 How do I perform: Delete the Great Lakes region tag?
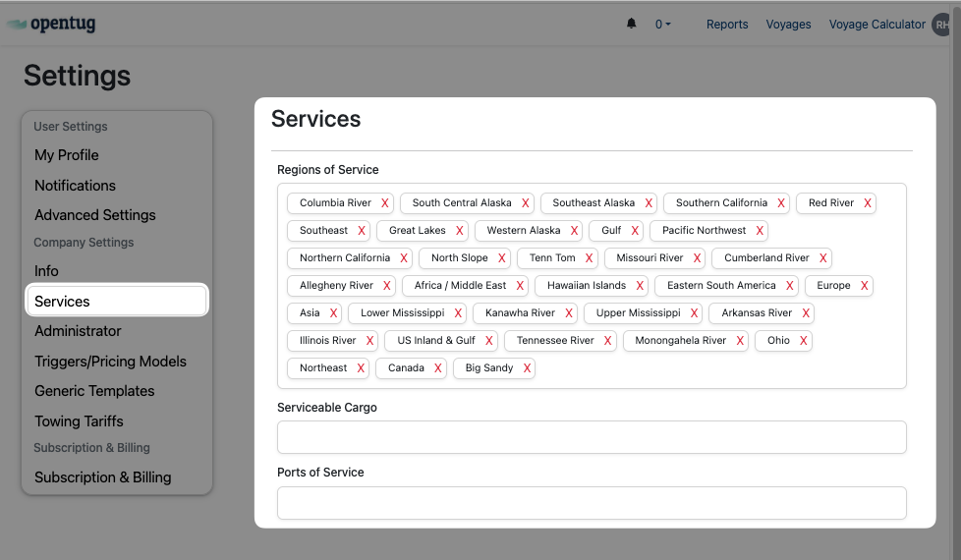pyautogui.click(x=459, y=231)
